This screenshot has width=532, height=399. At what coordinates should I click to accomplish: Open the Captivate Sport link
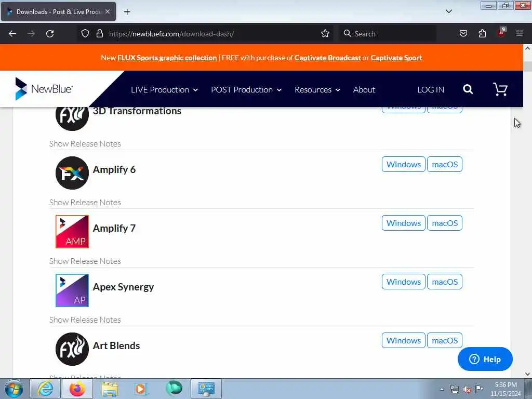point(396,58)
